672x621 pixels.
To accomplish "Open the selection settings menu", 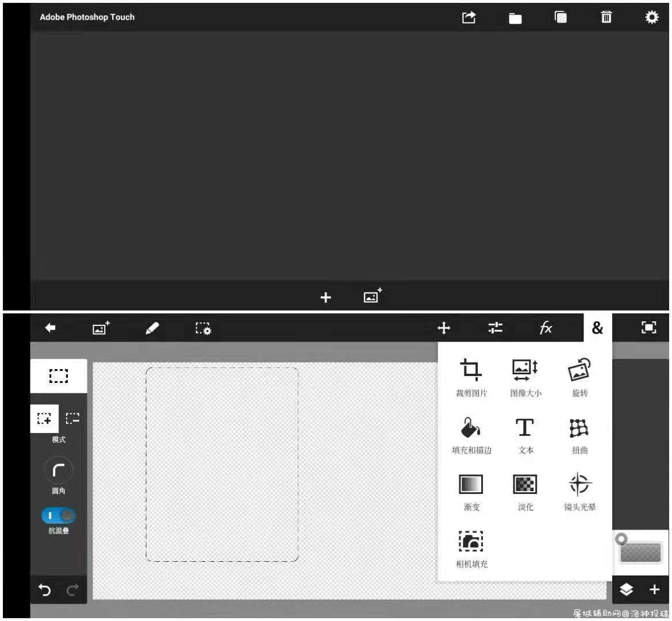I will 203,328.
